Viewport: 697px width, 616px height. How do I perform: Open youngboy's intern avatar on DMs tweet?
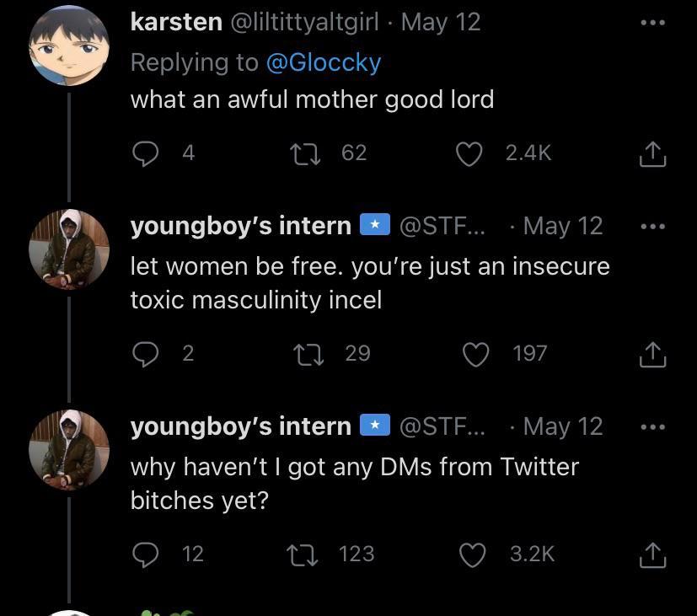[x=69, y=451]
